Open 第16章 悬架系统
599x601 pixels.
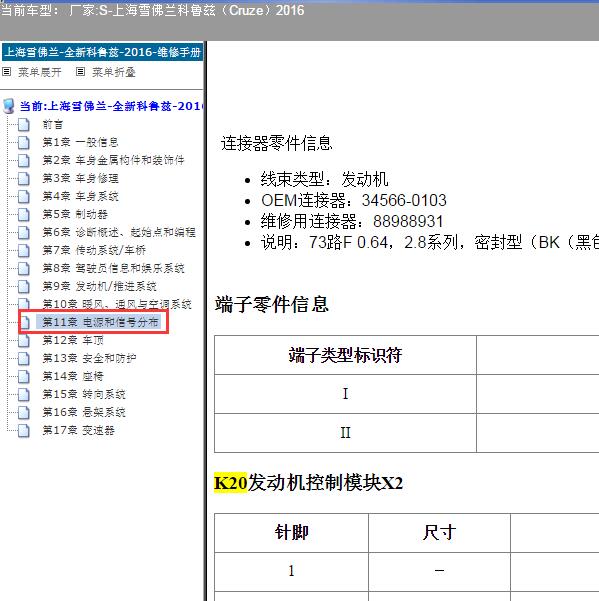point(84,412)
